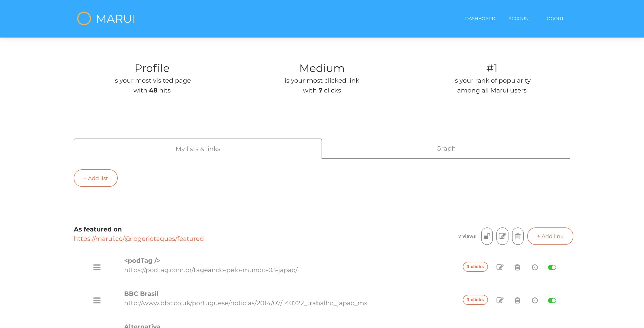Screen dimensions: 644x328
Task: Open schedule clock for BBC Brasil link
Action: pyautogui.click(x=534, y=300)
